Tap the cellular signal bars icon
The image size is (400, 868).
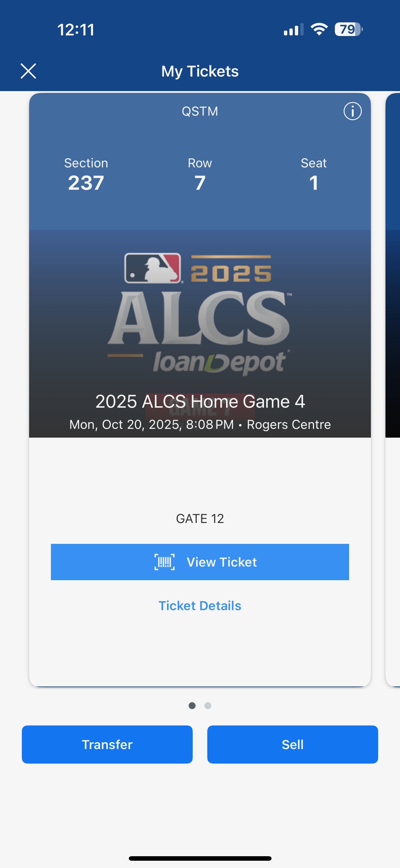click(293, 30)
